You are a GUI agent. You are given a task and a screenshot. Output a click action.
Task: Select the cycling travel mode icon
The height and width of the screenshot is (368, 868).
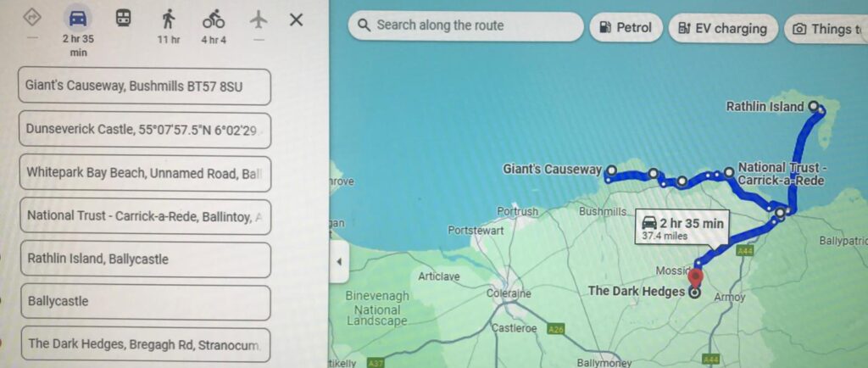coord(213,20)
